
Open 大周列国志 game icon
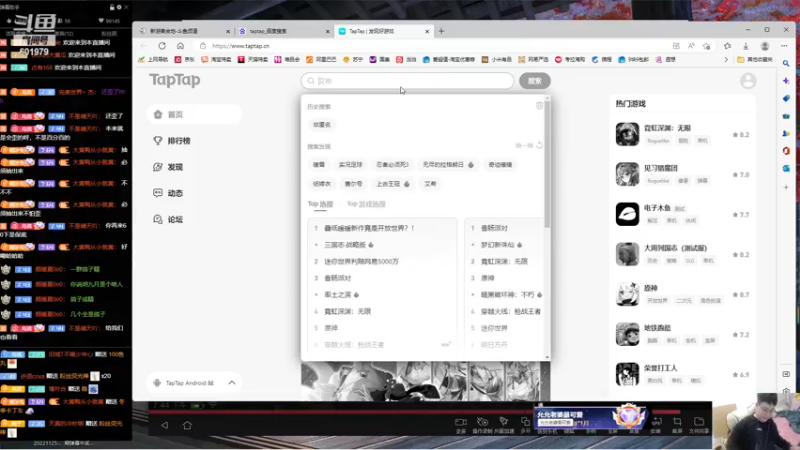[x=627, y=254]
